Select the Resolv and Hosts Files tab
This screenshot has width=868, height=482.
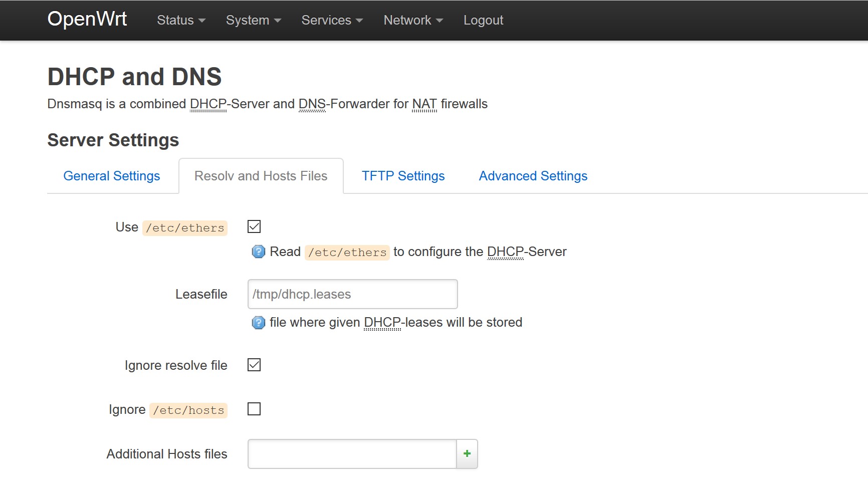[261, 176]
